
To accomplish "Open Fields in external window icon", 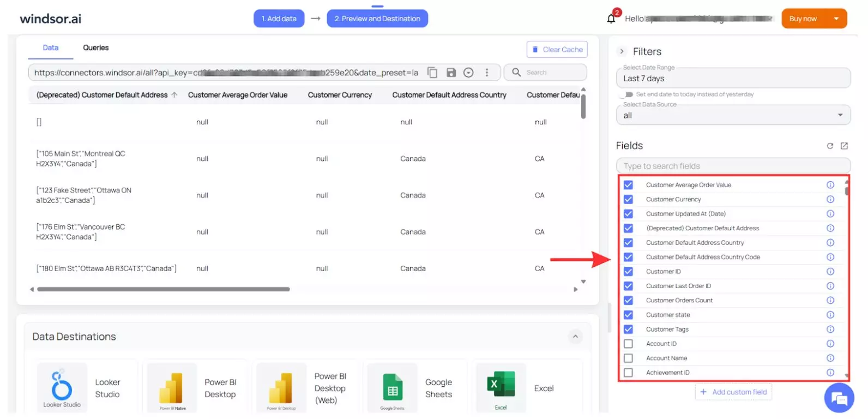I will click(x=844, y=146).
